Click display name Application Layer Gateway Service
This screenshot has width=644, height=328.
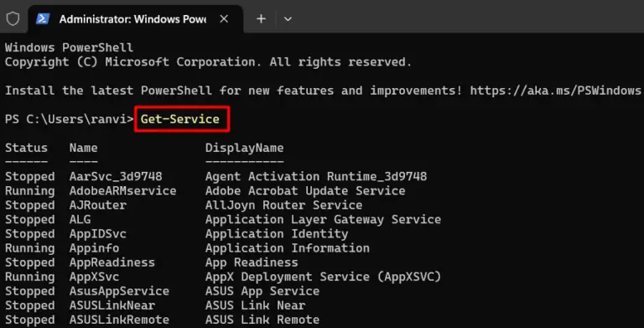[x=323, y=220]
